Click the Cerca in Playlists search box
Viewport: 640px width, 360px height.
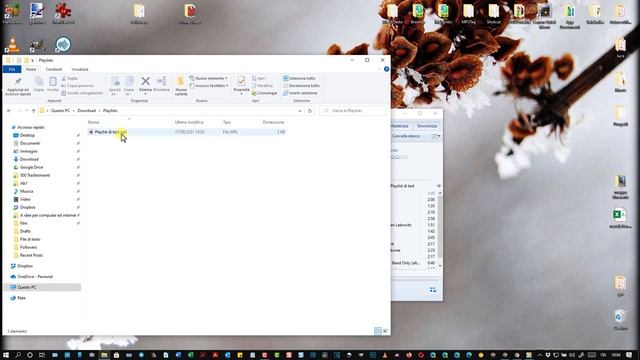coord(353,111)
